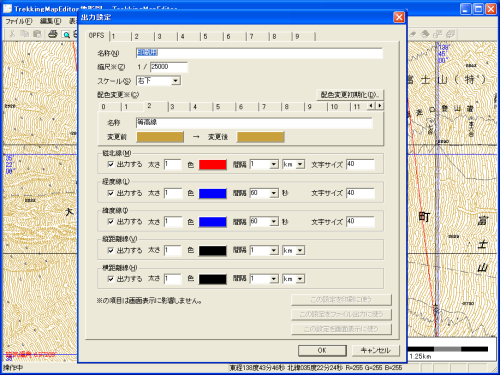This screenshot has height=375, width=500.
Task: Switch to settings tab 5
Action: (212, 37)
